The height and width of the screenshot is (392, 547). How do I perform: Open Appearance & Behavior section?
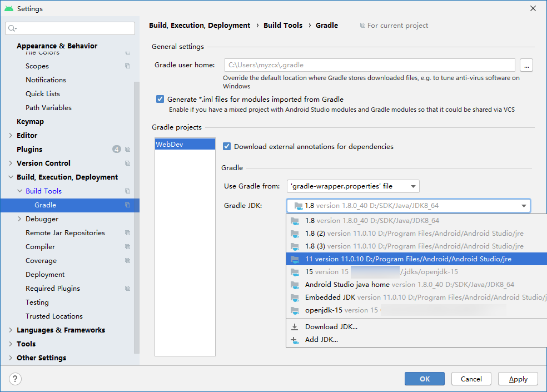57,46
